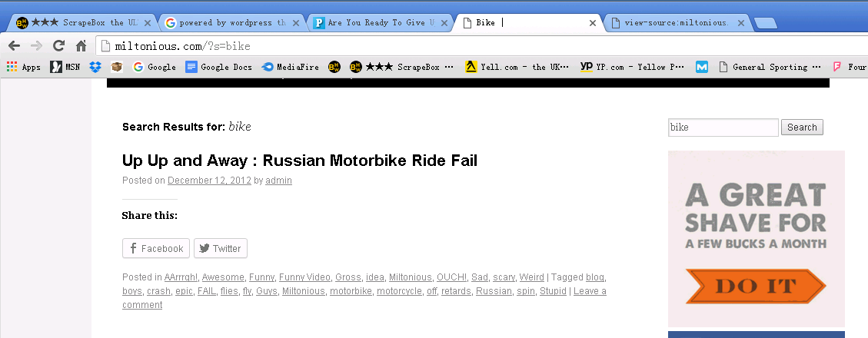Open the December 12, 2012 date link

tap(209, 181)
